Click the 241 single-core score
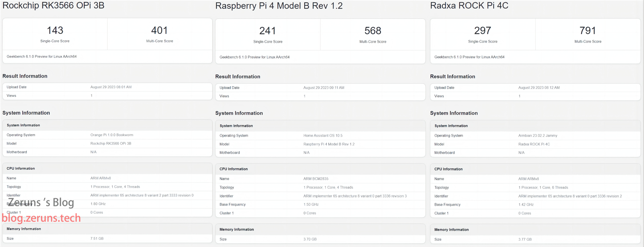644x247 pixels. pyautogui.click(x=267, y=31)
